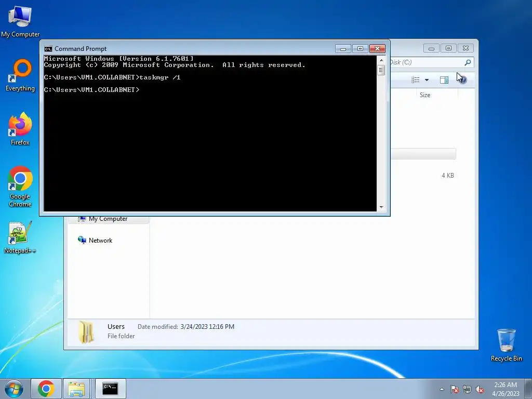Open Explorer help button
The image size is (532, 399).
click(x=462, y=79)
